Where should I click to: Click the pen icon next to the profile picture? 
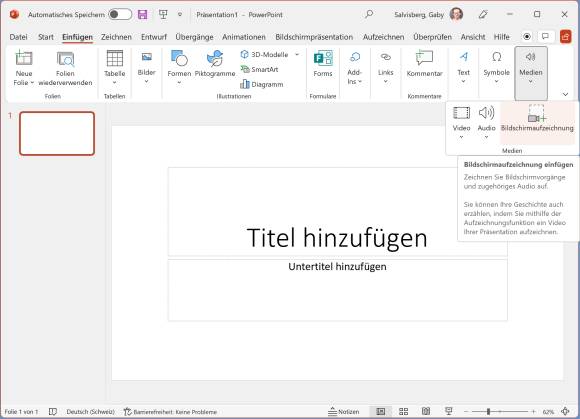[x=483, y=14]
